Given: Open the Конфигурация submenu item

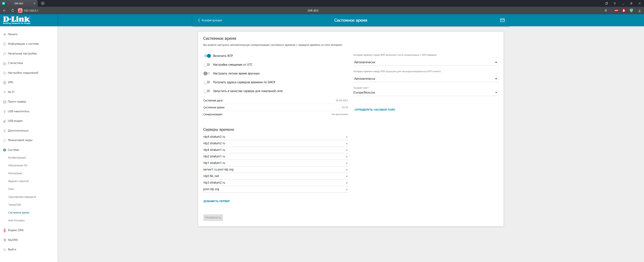Looking at the screenshot, I should 17,158.
